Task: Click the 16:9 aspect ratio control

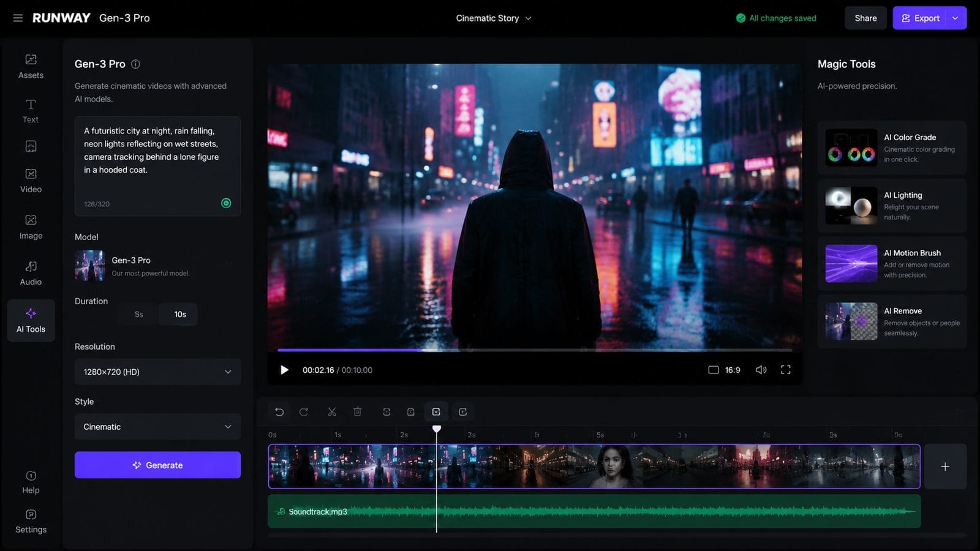Action: click(724, 370)
